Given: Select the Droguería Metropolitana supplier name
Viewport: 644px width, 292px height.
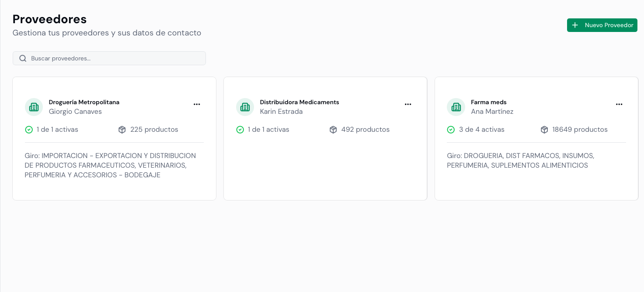Looking at the screenshot, I should click(x=84, y=102).
